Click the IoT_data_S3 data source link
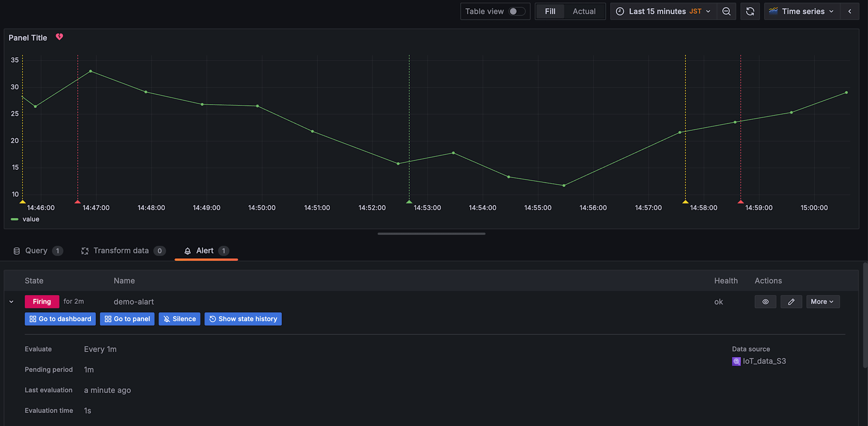Image resolution: width=868 pixels, height=426 pixels. [x=764, y=361]
